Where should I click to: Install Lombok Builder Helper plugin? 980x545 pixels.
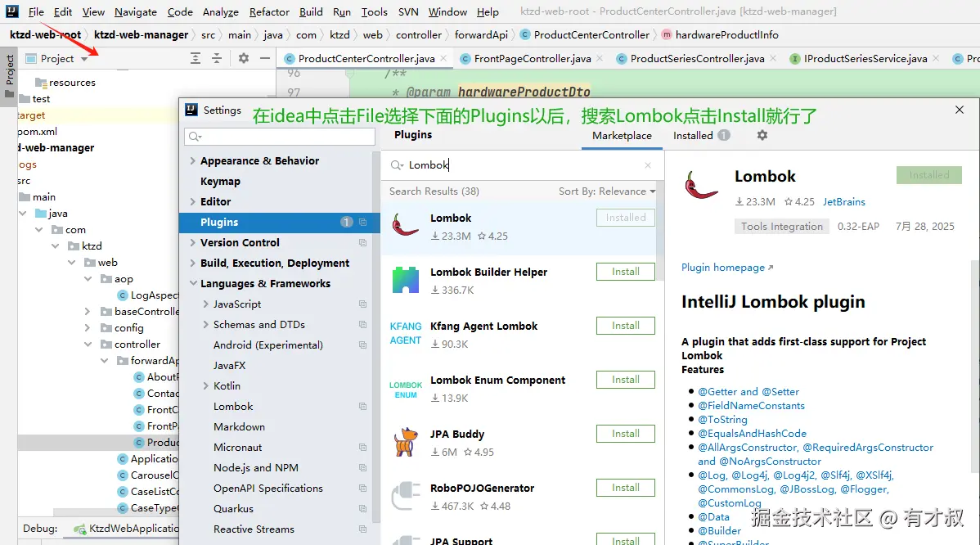[626, 272]
